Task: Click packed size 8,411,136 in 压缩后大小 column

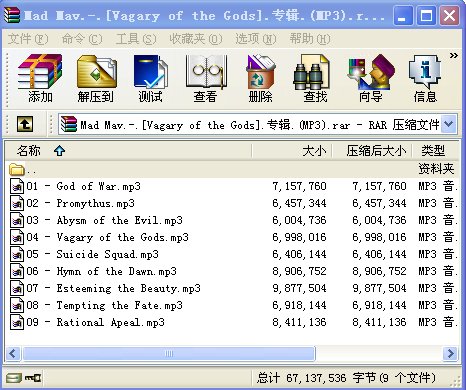Action: (379, 322)
